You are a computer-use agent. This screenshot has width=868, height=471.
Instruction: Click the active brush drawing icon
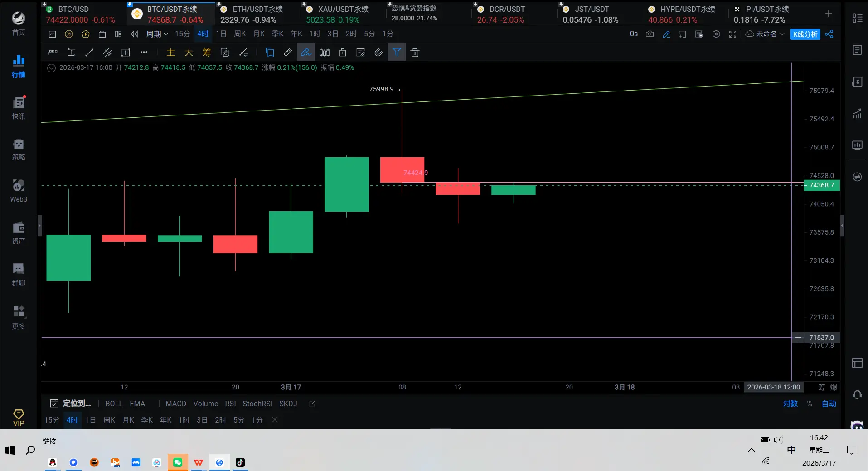click(x=306, y=53)
